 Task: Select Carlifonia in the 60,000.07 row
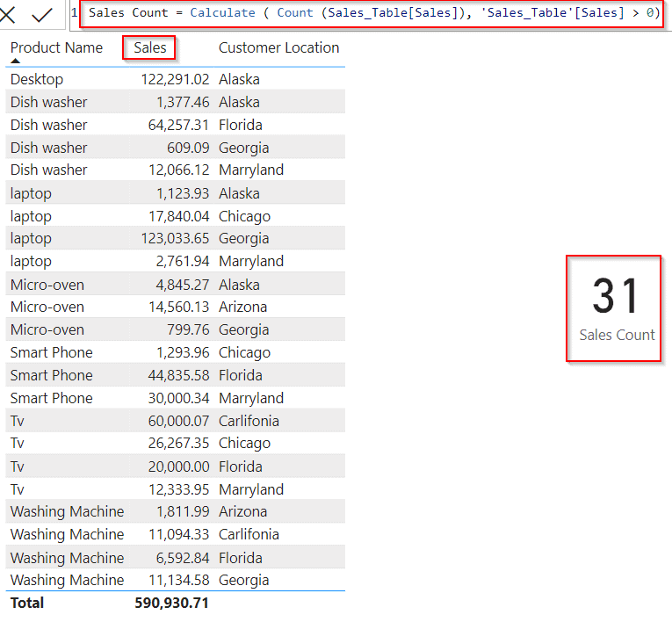pyautogui.click(x=249, y=421)
